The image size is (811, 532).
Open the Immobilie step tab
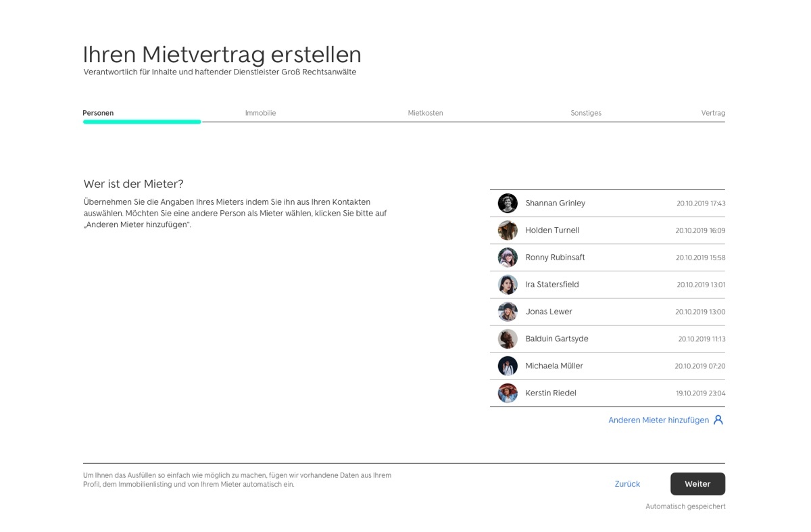(260, 113)
